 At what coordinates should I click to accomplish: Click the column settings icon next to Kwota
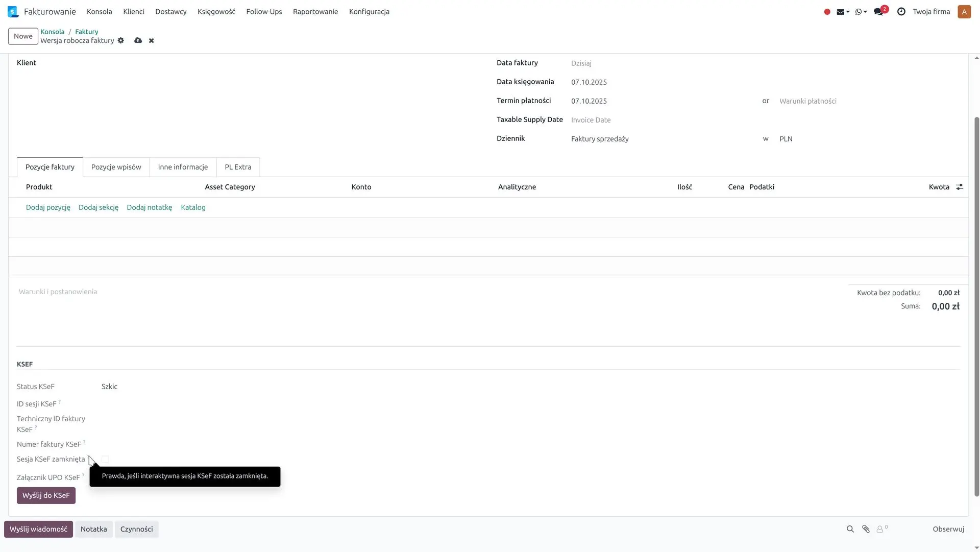[960, 187]
